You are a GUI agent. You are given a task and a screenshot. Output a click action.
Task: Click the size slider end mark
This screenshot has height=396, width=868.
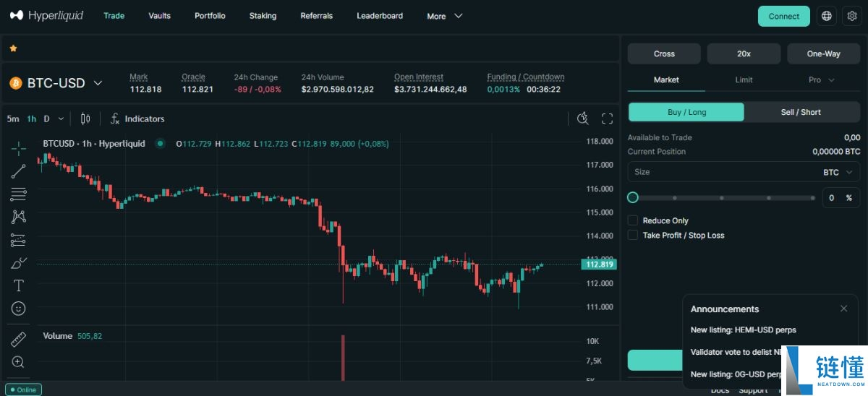point(812,197)
